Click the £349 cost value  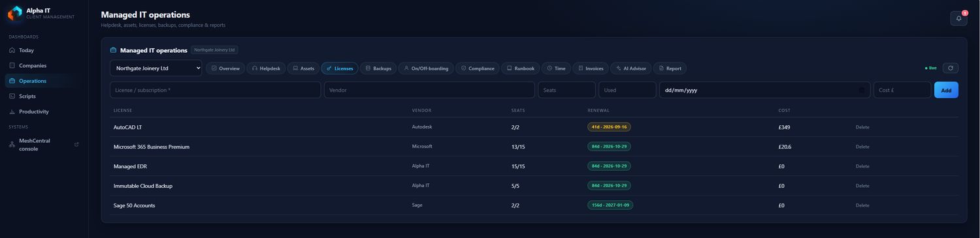tap(785, 127)
